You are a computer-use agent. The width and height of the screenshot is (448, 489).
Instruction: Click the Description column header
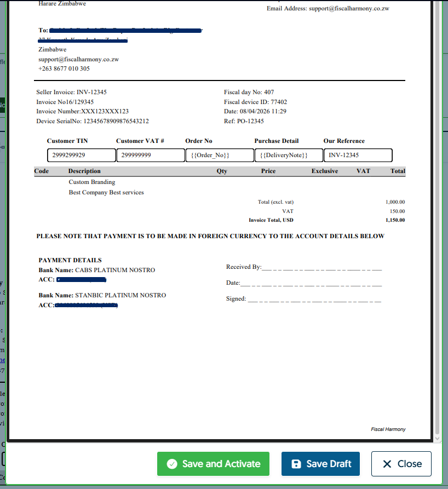pyautogui.click(x=84, y=171)
